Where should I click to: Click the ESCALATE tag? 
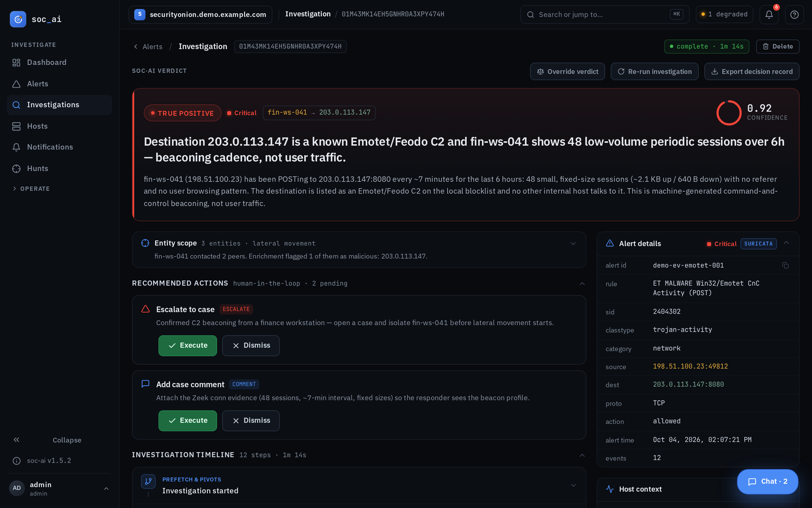(x=236, y=309)
